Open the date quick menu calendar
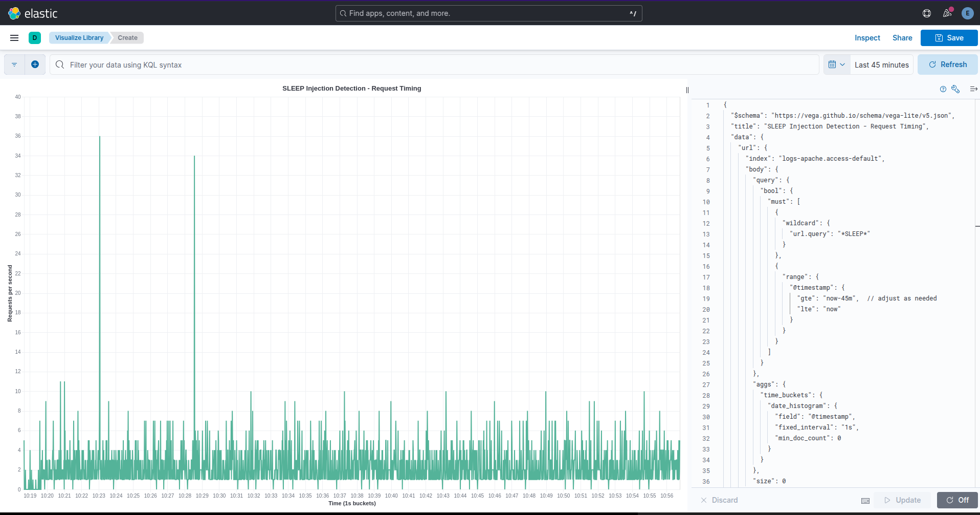This screenshot has width=980, height=515. (836, 65)
